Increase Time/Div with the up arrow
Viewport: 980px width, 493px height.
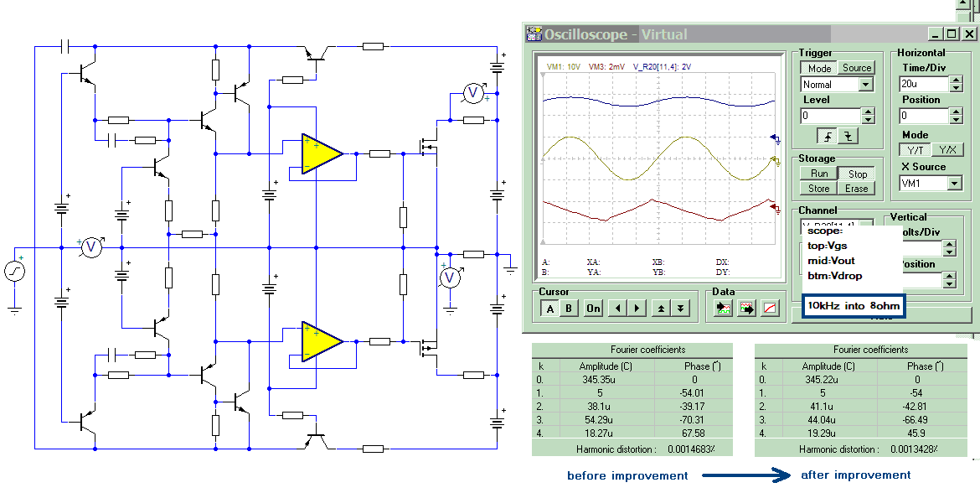pyautogui.click(x=957, y=80)
